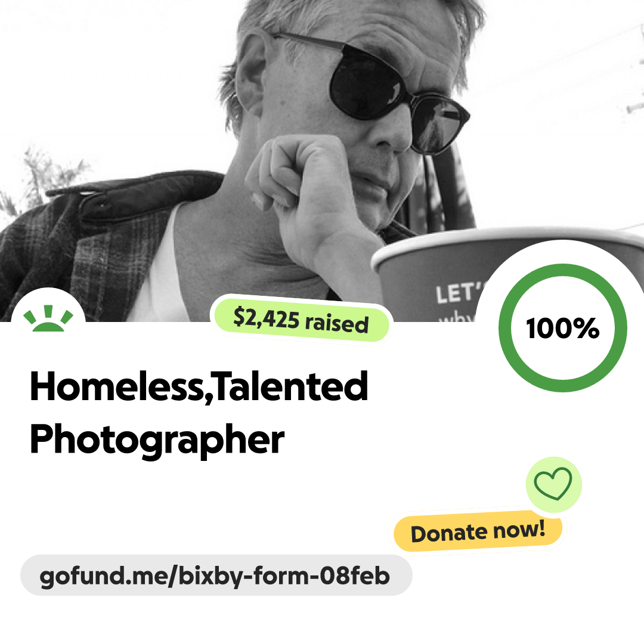
Task: Click the 100% text inside the circle
Action: (563, 328)
